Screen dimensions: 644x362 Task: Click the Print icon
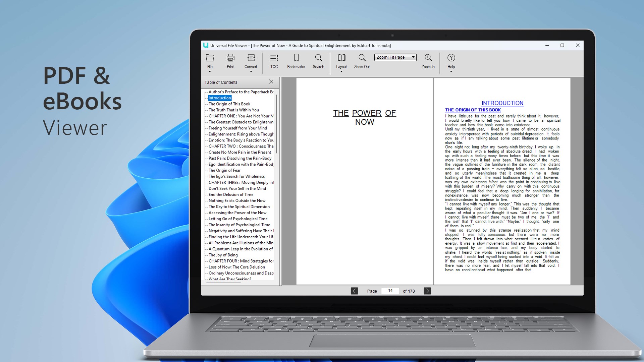point(230,58)
